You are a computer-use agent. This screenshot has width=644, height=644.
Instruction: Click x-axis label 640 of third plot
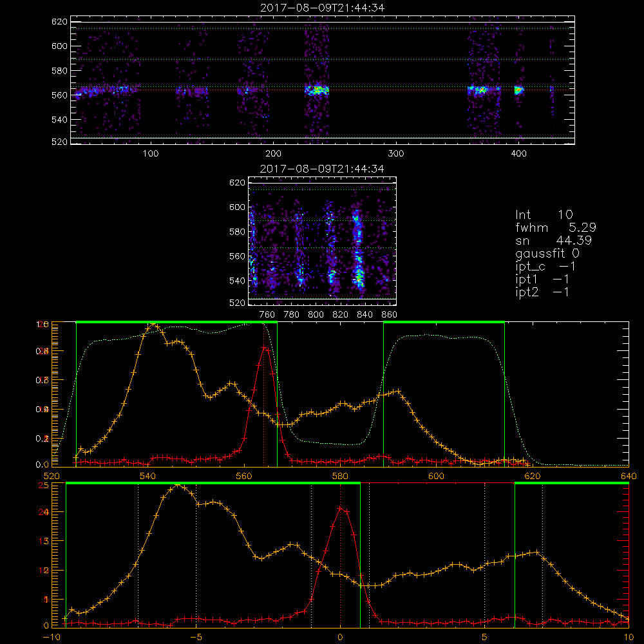click(629, 477)
